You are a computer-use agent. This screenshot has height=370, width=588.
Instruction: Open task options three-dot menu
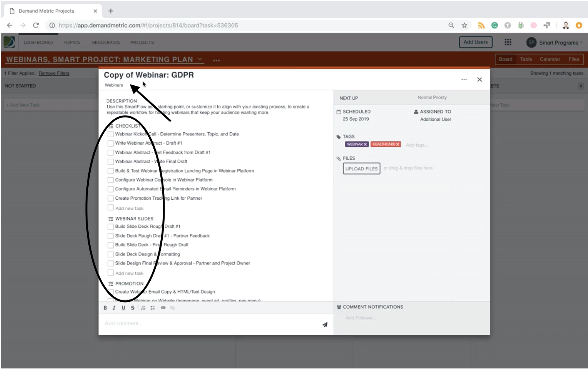pos(464,80)
